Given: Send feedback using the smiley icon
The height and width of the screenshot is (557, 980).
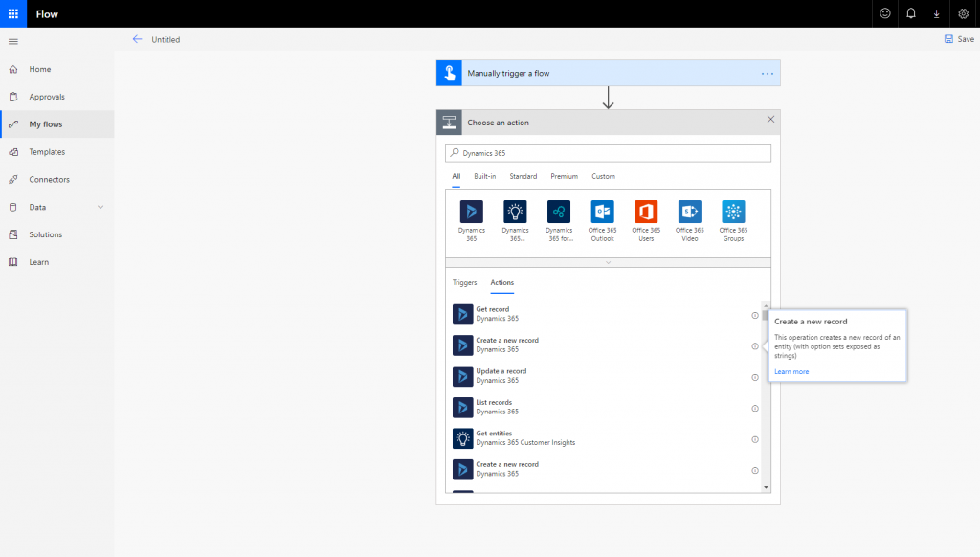Looking at the screenshot, I should (884, 13).
